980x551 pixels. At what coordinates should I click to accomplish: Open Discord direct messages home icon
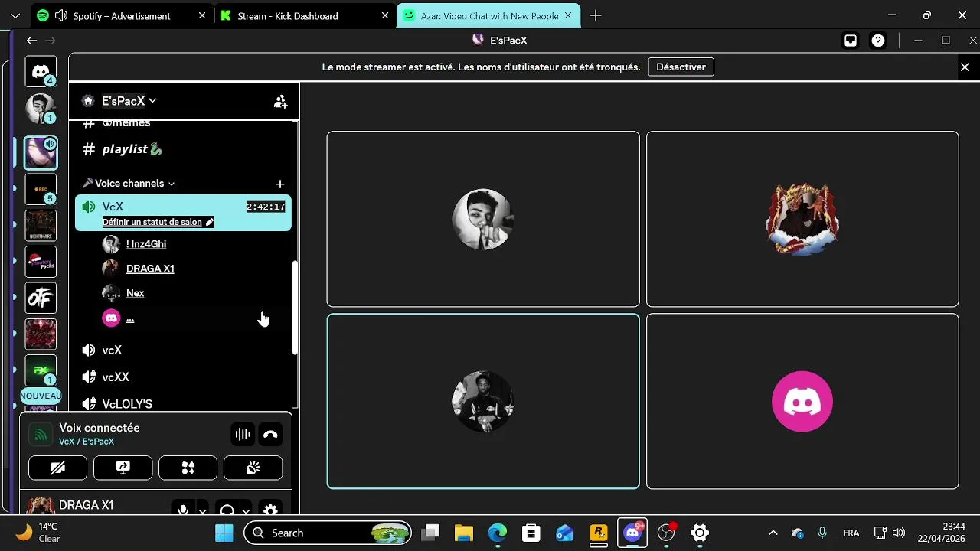41,71
